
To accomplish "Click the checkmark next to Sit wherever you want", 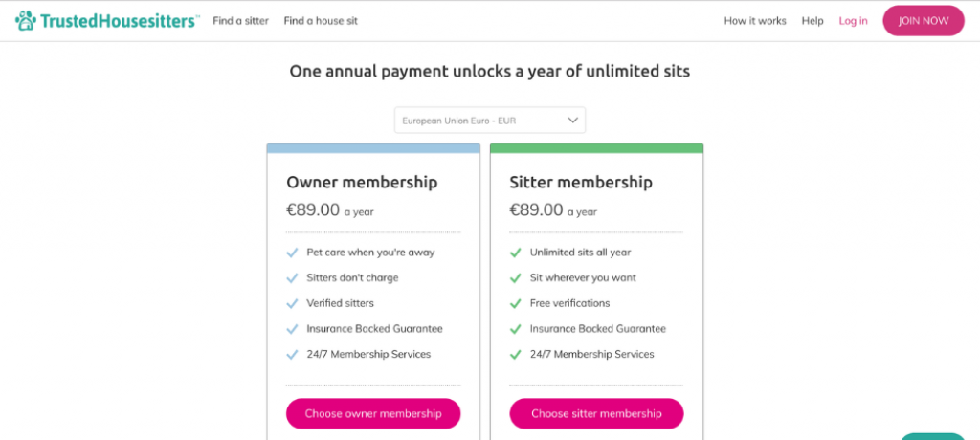I will 515,278.
